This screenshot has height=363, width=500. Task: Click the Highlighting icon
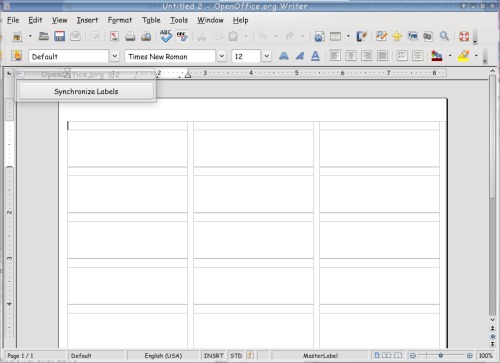464,56
